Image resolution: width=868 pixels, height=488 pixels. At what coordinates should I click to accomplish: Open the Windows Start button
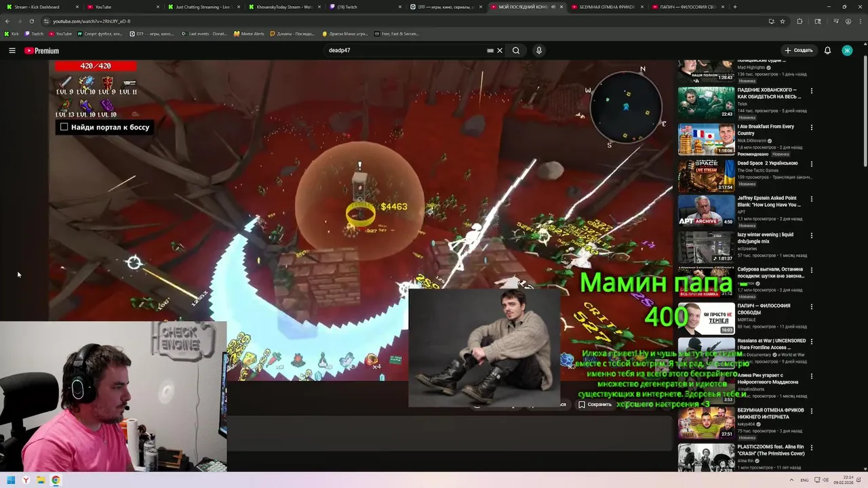[x=11, y=480]
